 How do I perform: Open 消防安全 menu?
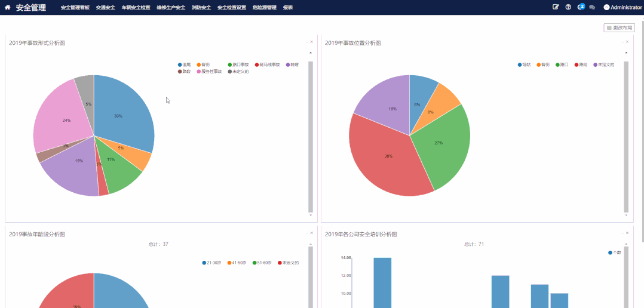[201, 7]
